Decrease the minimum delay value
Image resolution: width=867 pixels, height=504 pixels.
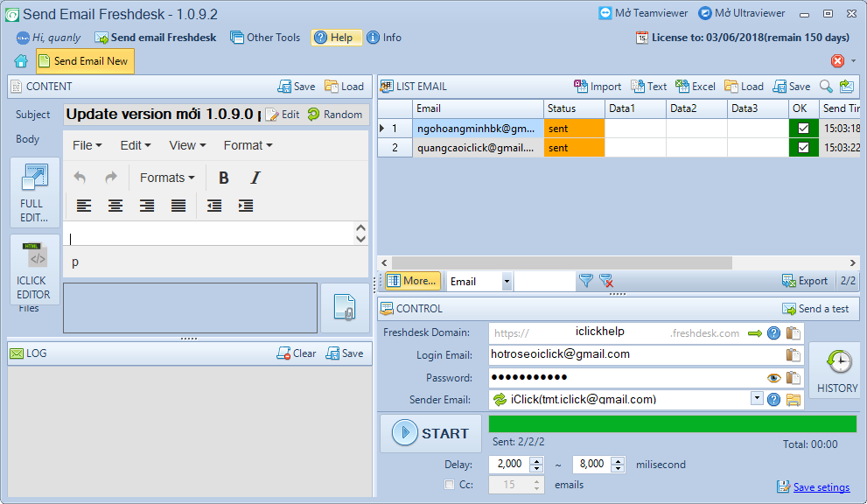[536, 469]
